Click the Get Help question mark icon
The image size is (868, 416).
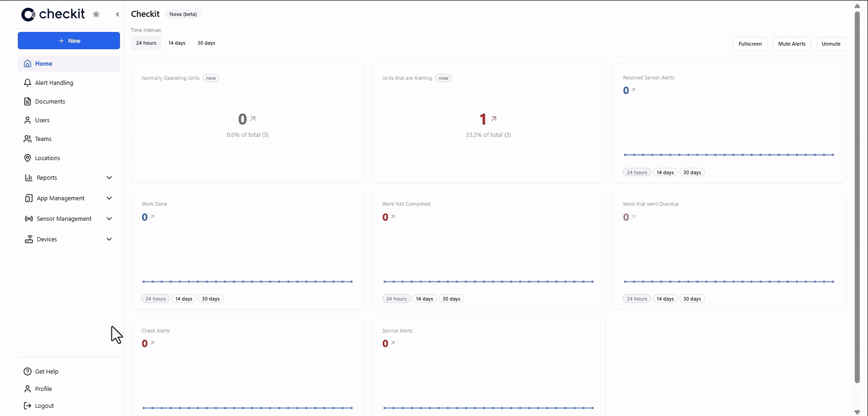pos(27,371)
